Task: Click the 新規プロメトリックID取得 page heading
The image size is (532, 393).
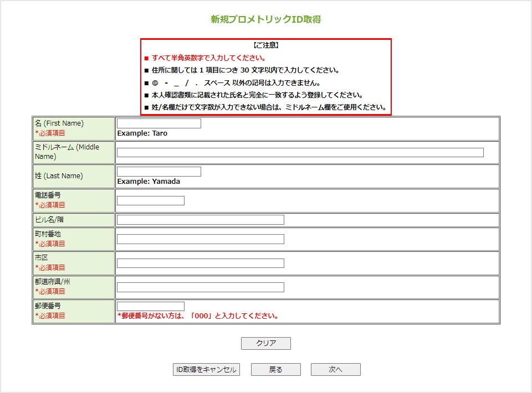Action: pos(265,19)
